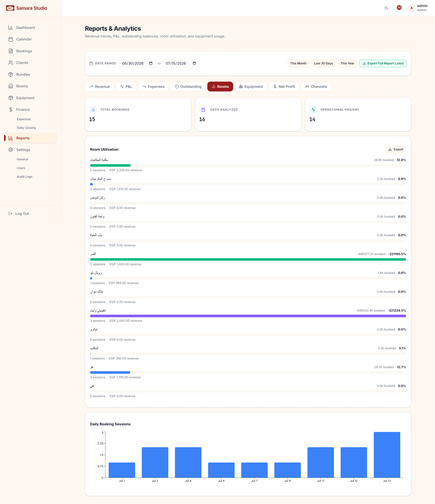This screenshot has height=504, width=435.
Task: Click the 12.7% blue utilization bar
Action: 110,372
